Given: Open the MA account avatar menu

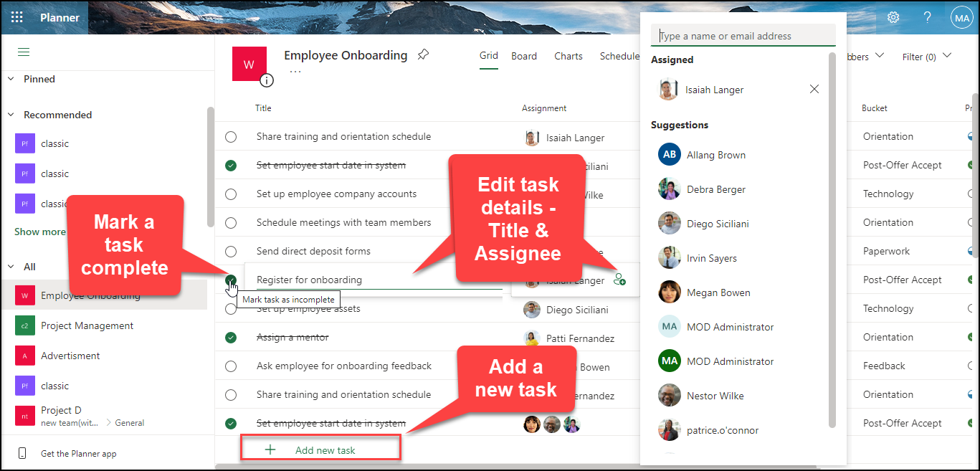Looking at the screenshot, I should pyautogui.click(x=961, y=17).
